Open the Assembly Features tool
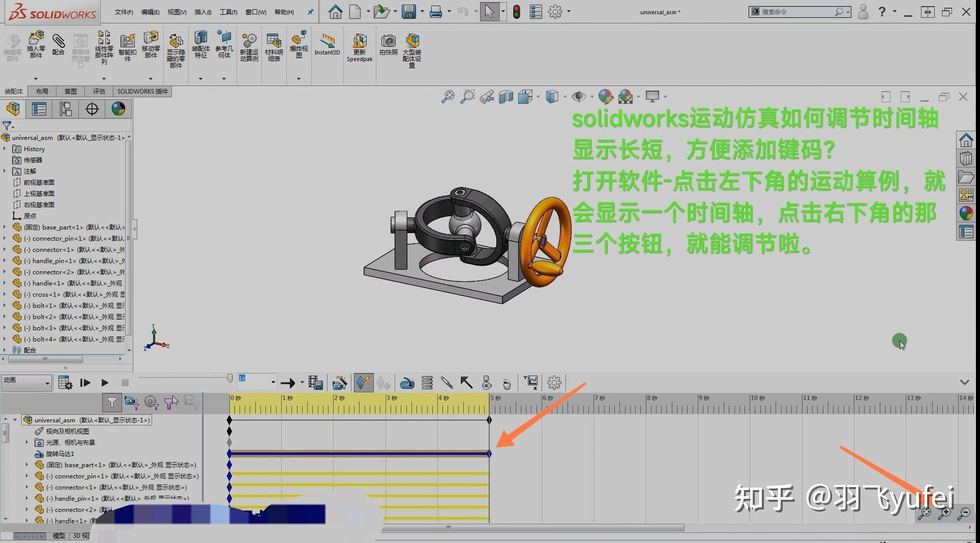 pos(201,45)
